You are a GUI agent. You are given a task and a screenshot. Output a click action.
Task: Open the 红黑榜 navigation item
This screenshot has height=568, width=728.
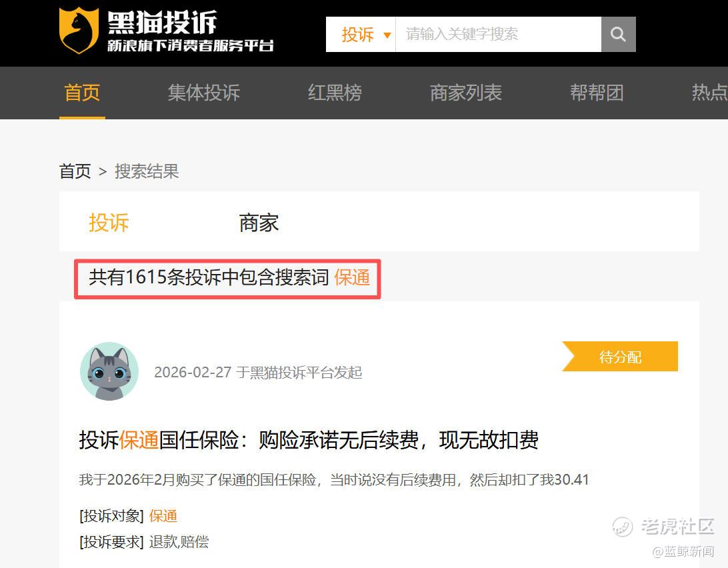pyautogui.click(x=335, y=93)
